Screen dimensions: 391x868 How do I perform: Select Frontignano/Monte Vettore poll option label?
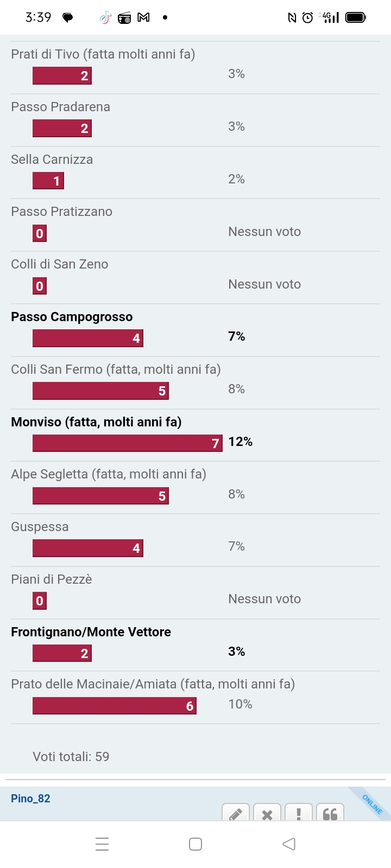coord(91,632)
